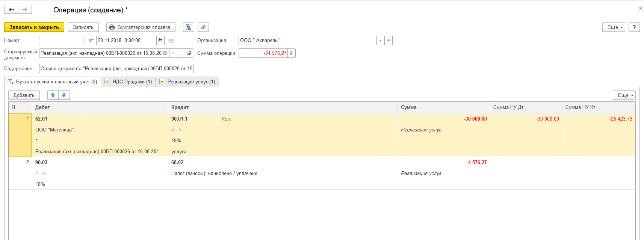Open help with the question mark button
This screenshot has height=240, width=644.
click(x=634, y=27)
